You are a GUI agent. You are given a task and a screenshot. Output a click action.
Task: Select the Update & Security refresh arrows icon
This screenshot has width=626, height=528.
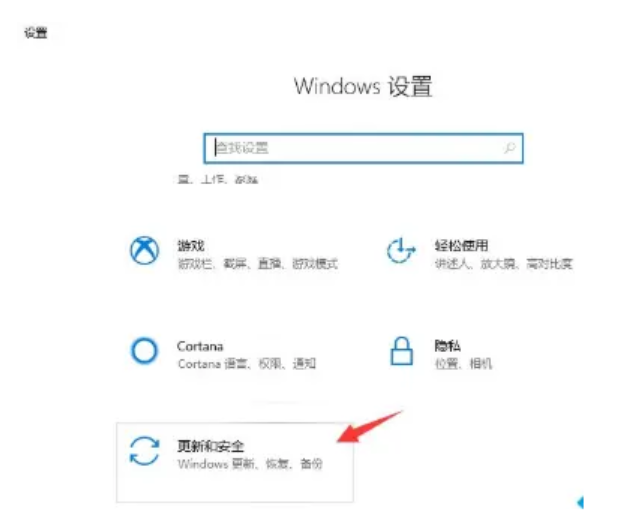click(x=145, y=451)
